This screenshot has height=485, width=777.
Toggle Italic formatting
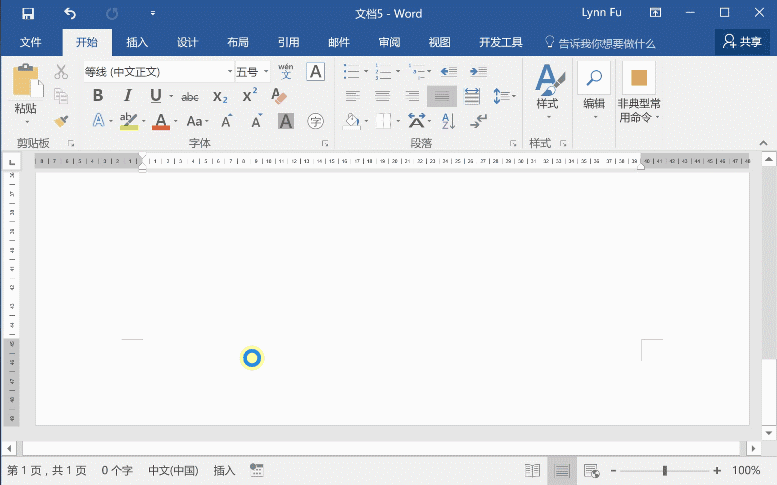click(x=127, y=96)
